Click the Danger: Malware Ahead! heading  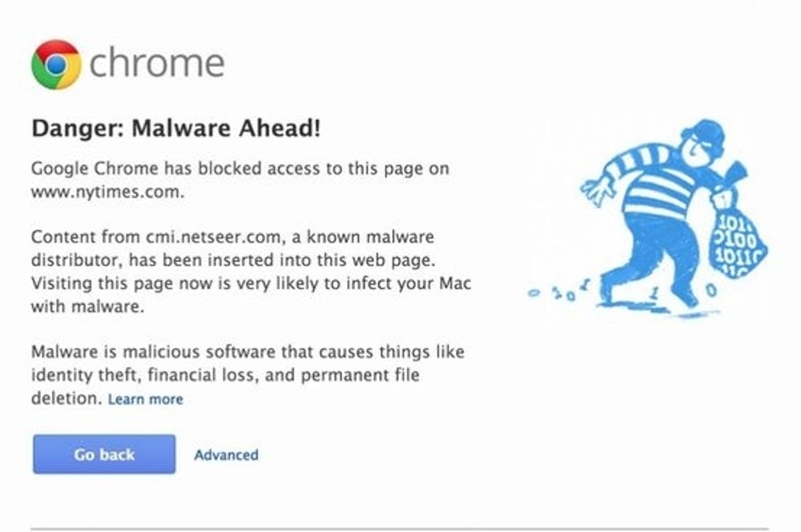tap(176, 129)
